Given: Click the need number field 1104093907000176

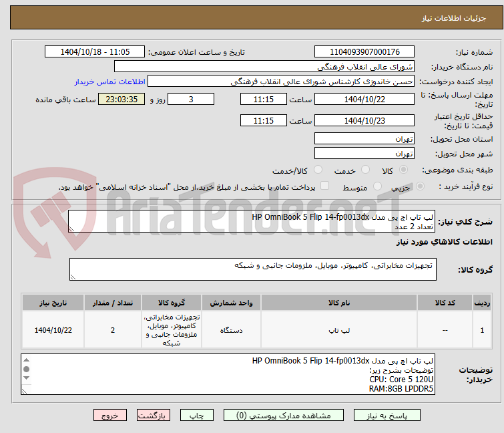Looking at the screenshot, I should [x=364, y=52].
